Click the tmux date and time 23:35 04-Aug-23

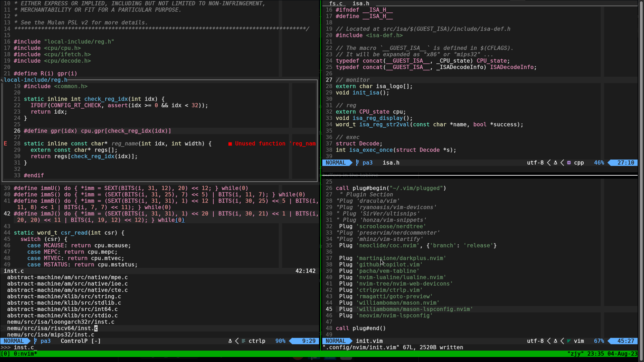tap(612, 354)
